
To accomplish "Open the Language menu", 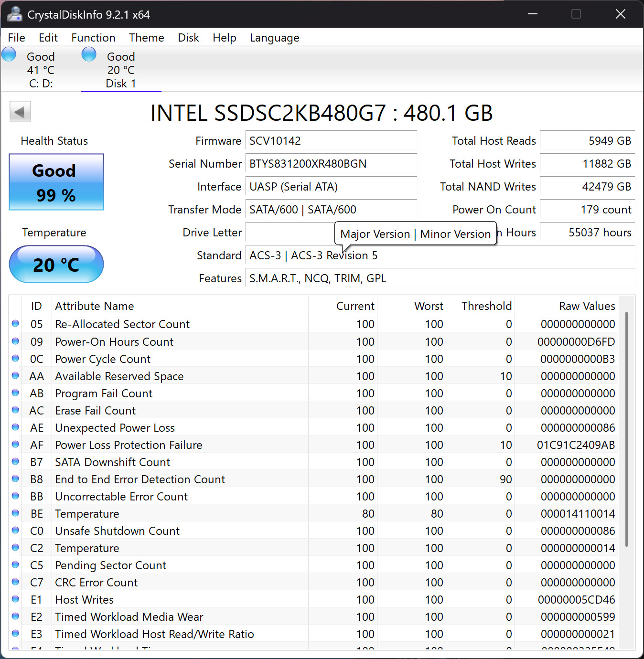I will click(x=275, y=38).
